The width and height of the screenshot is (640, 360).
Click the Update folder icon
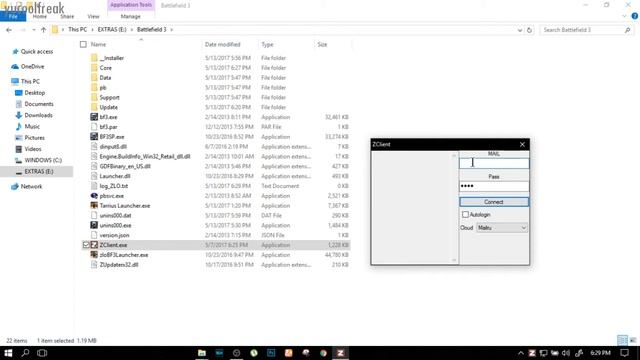click(94, 107)
